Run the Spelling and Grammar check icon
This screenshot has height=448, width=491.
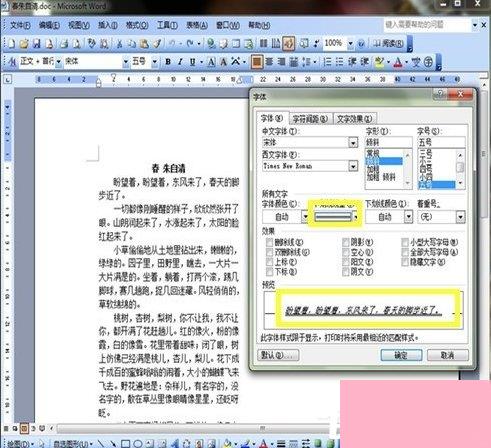coord(92,44)
